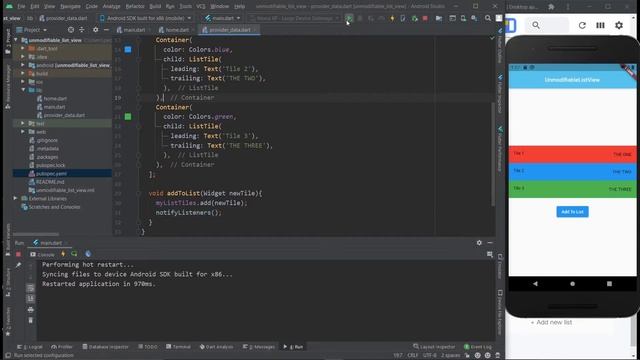The width and height of the screenshot is (640, 360).
Task: Hide the Project panel with minus icon
Action: [106, 30]
